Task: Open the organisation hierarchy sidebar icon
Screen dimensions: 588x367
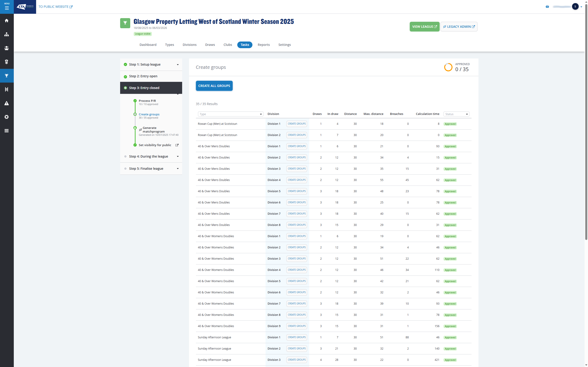Action: click(x=7, y=34)
